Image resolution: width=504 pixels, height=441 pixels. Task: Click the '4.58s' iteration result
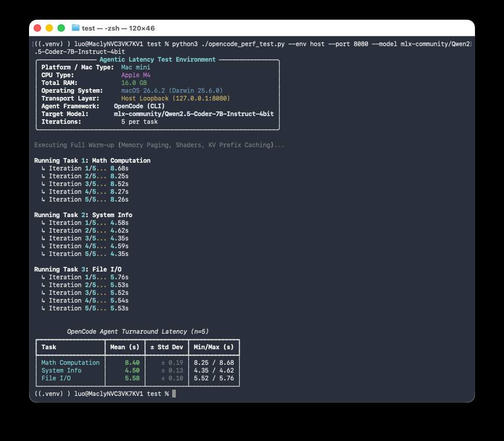click(119, 223)
